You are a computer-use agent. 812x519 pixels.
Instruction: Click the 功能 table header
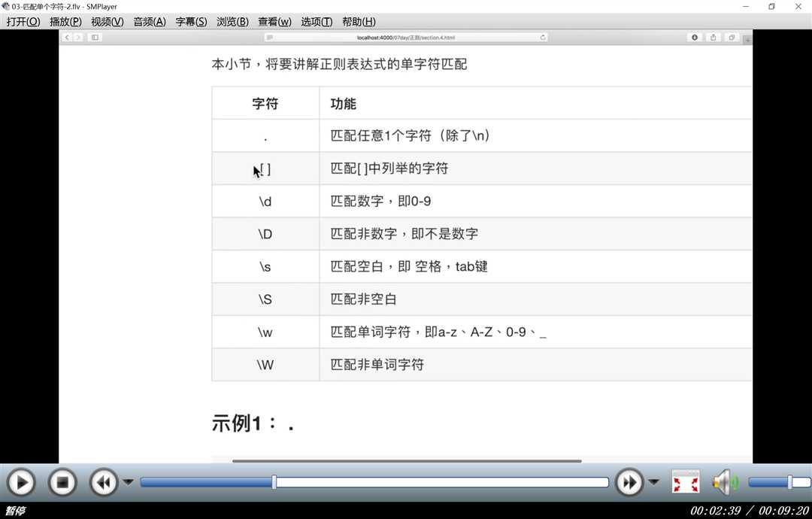pyautogui.click(x=344, y=104)
